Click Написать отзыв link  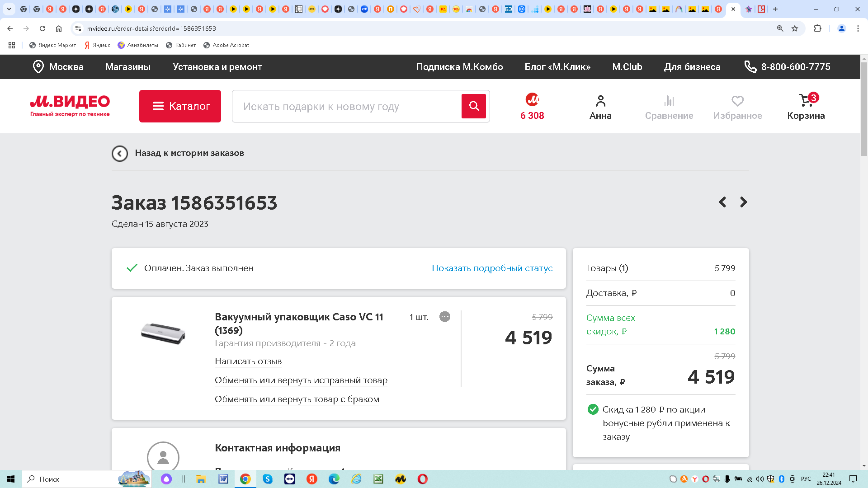248,361
